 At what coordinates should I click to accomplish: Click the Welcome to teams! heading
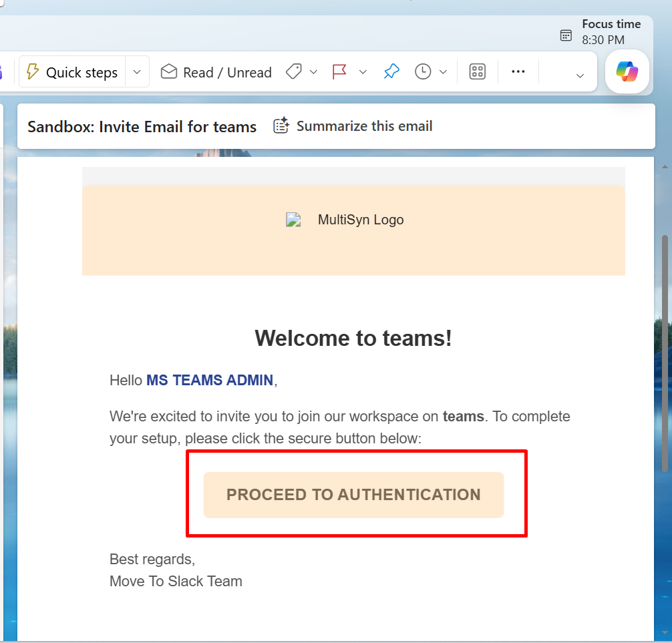tap(353, 338)
